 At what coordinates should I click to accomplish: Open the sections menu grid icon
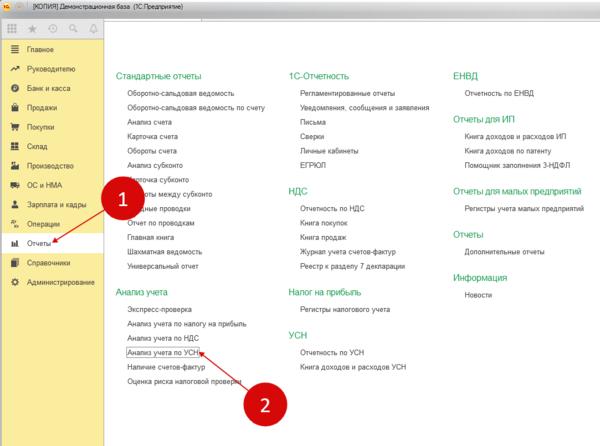click(12, 29)
